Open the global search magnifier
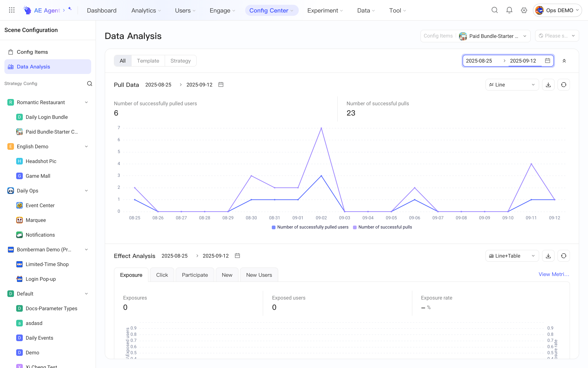Viewport: 588px width, 368px height. [494, 10]
